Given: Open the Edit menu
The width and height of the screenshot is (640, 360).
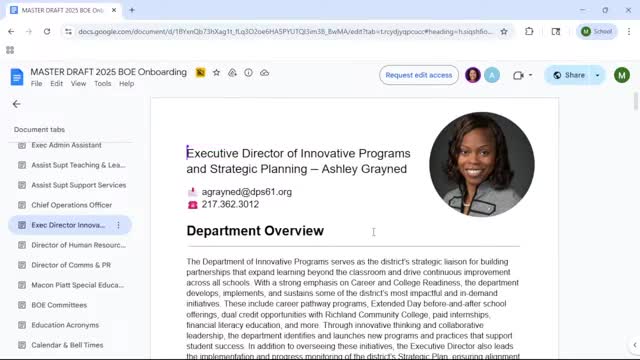Looking at the screenshot, I should 56,84.
